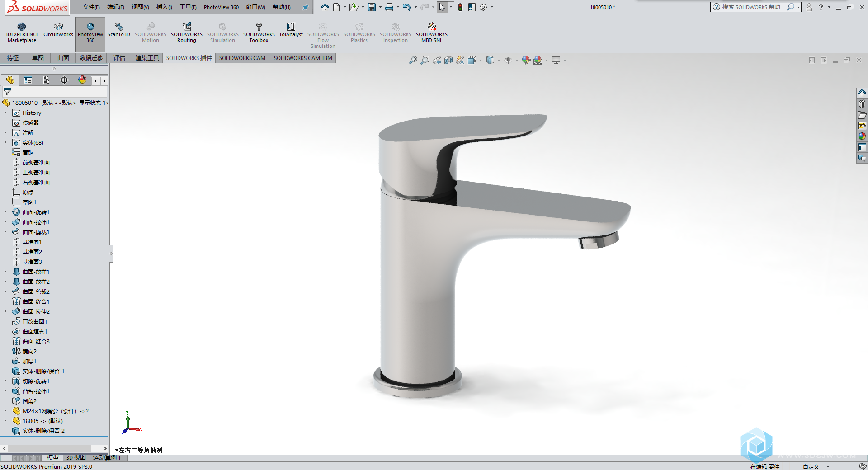Image resolution: width=868 pixels, height=470 pixels.
Task: Open the 文件 menu
Action: (x=91, y=7)
